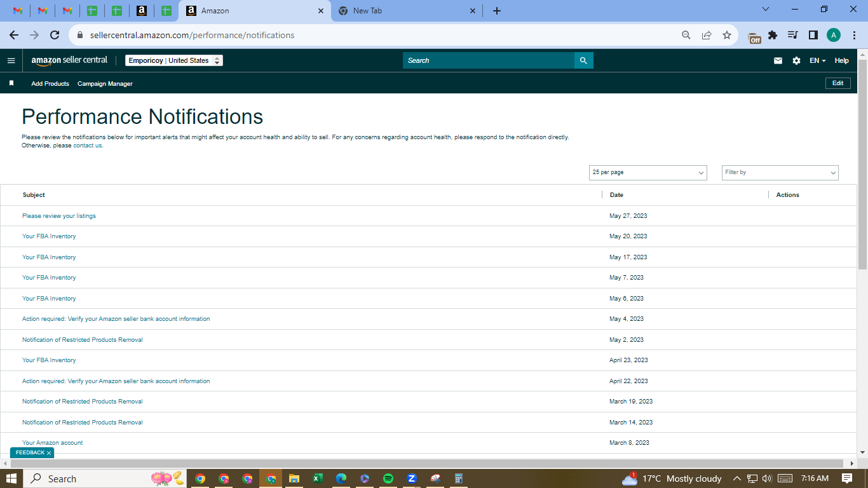This screenshot has height=488, width=868.
Task: Open Add Products in the navigation bar
Action: point(50,84)
